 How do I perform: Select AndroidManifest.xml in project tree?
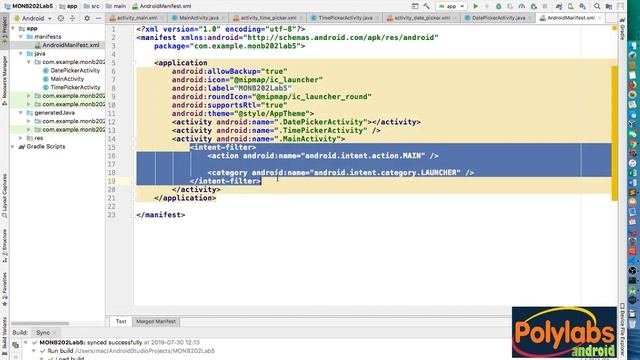pos(71,45)
